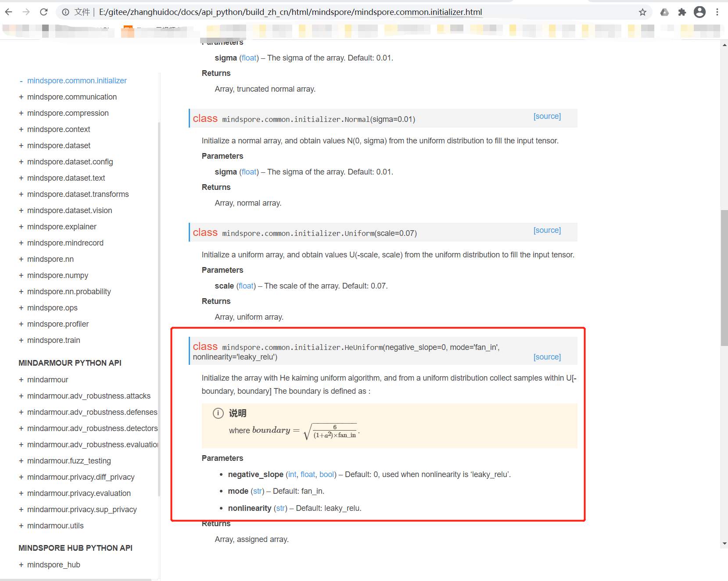This screenshot has height=581, width=728.
Task: Click the scrollbar up arrow
Action: click(x=724, y=45)
